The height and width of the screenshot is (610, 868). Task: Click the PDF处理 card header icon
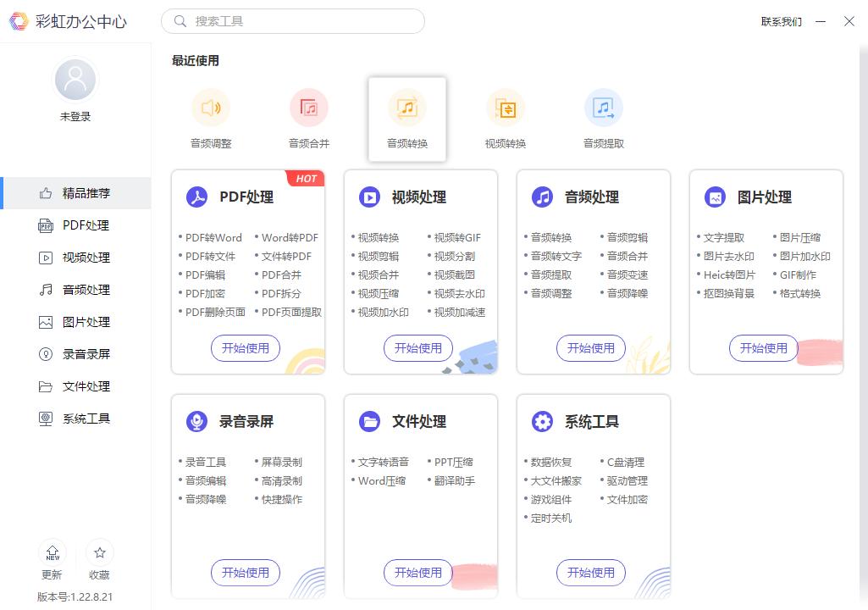coord(196,197)
